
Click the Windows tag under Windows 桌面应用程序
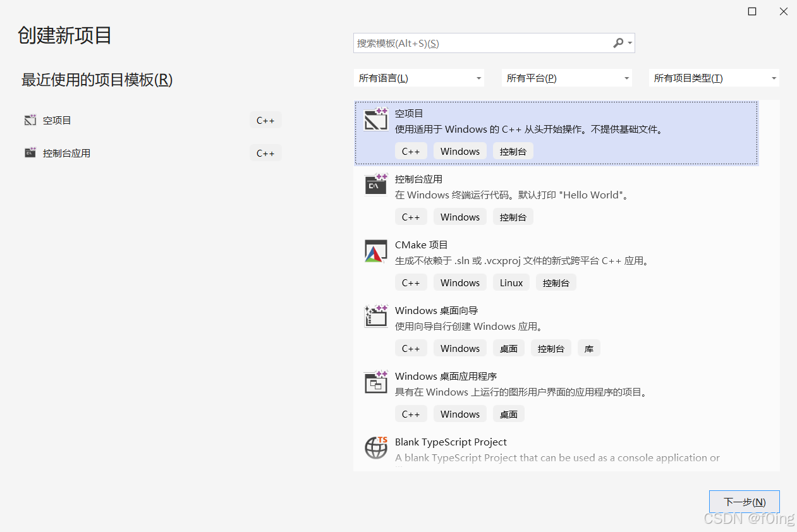tap(460, 414)
